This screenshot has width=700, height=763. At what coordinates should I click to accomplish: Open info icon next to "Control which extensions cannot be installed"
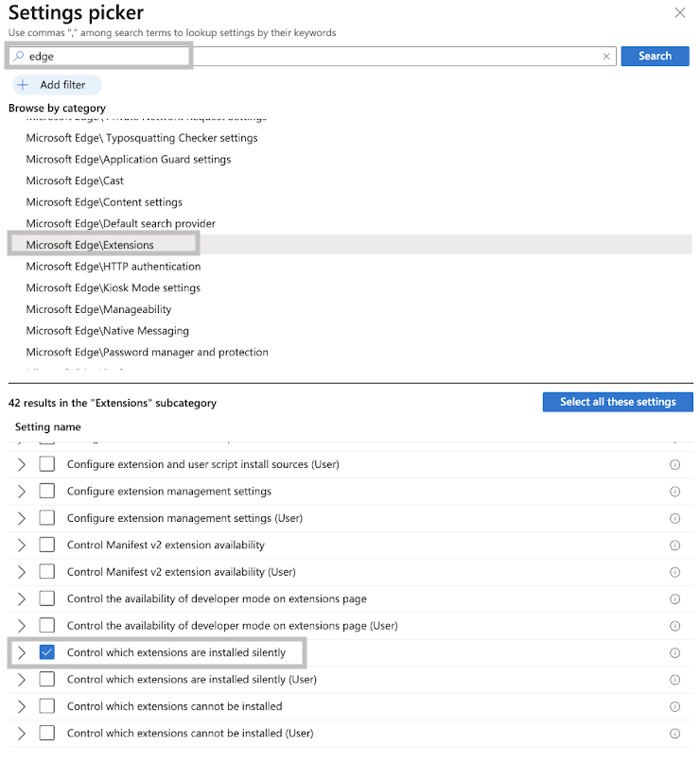tap(674, 706)
